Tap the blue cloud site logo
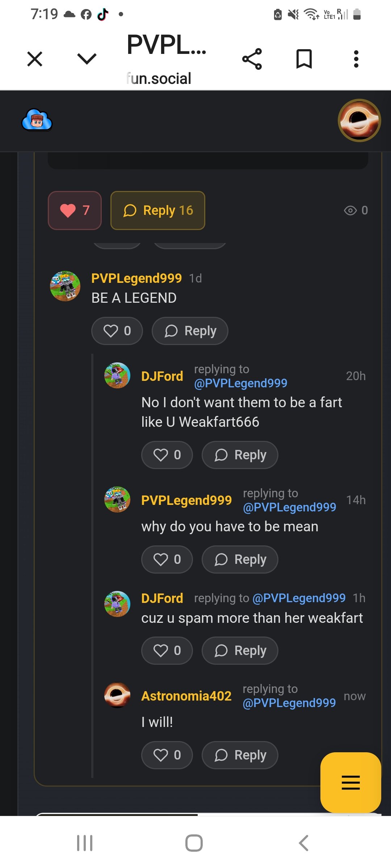Viewport: 391px width, 868px height. click(37, 120)
